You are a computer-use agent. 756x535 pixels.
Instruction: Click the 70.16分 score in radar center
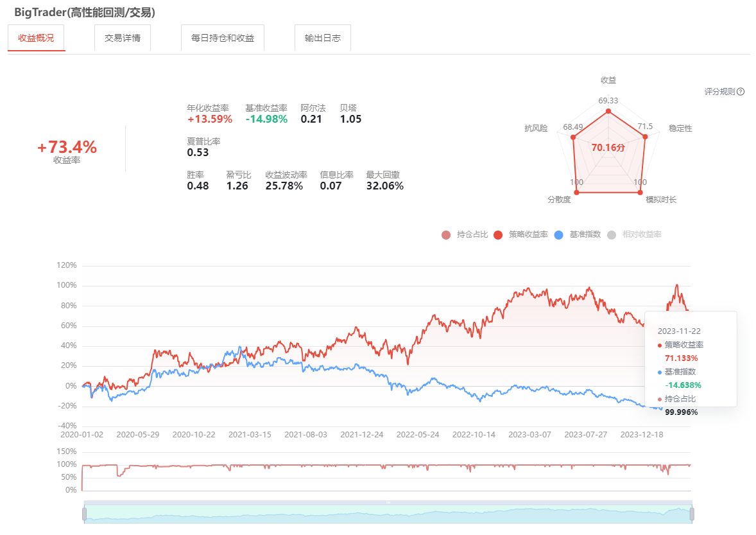click(x=608, y=148)
